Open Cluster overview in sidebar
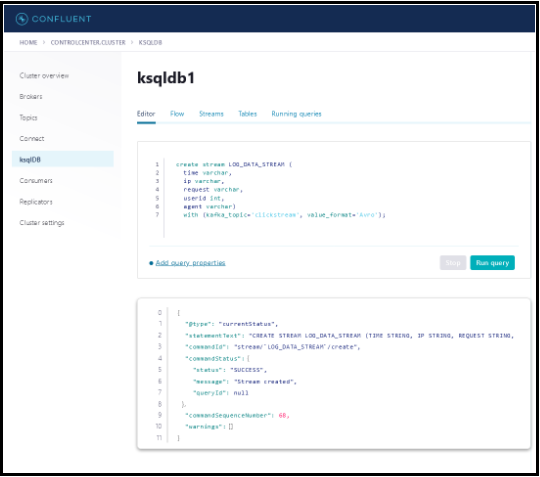 (44, 75)
